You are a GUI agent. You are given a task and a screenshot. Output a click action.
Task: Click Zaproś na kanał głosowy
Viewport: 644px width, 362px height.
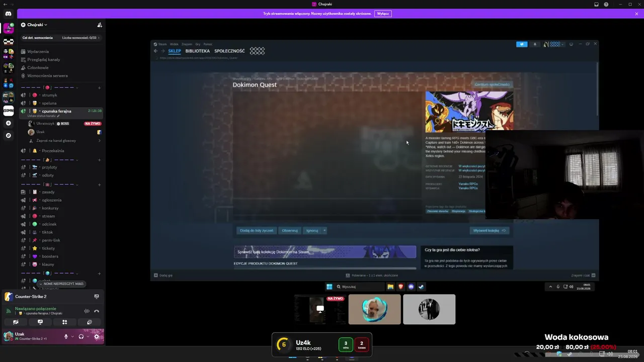(x=64, y=141)
